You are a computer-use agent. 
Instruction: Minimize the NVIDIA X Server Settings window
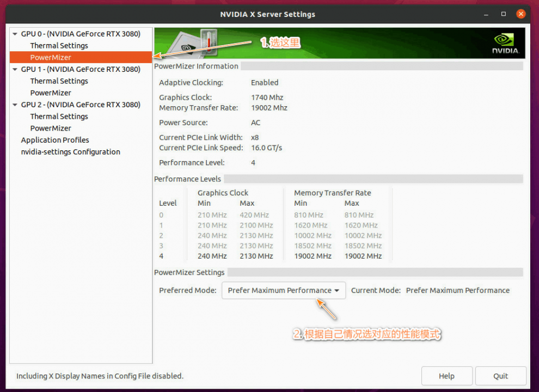pos(486,15)
